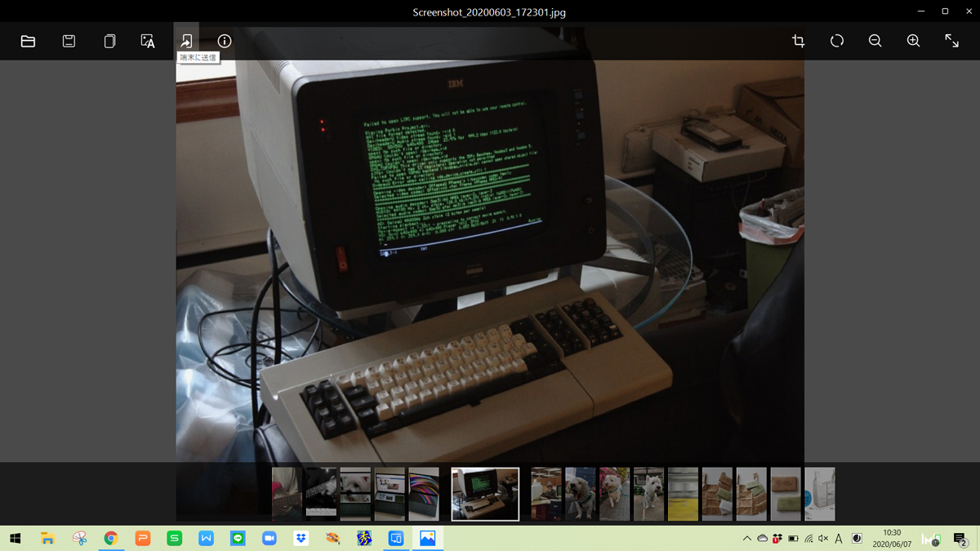Open the green S spreadsheet app

tap(175, 538)
